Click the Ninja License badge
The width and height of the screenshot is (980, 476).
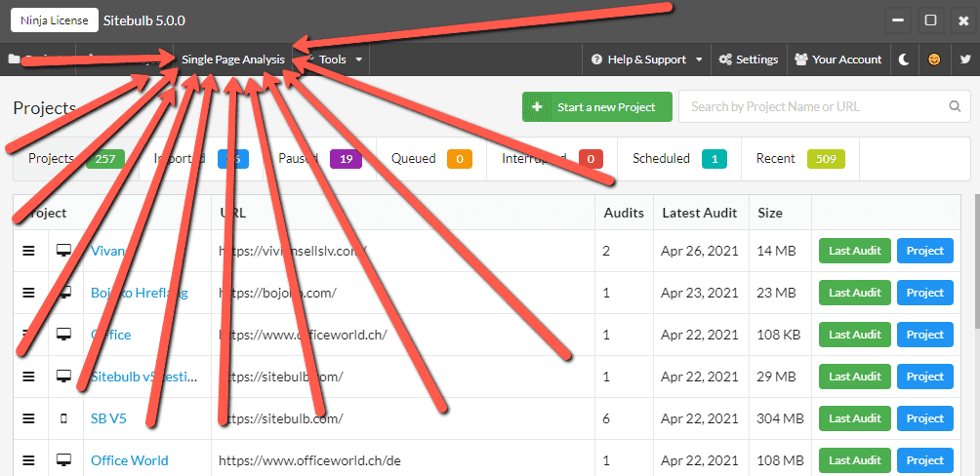(55, 20)
